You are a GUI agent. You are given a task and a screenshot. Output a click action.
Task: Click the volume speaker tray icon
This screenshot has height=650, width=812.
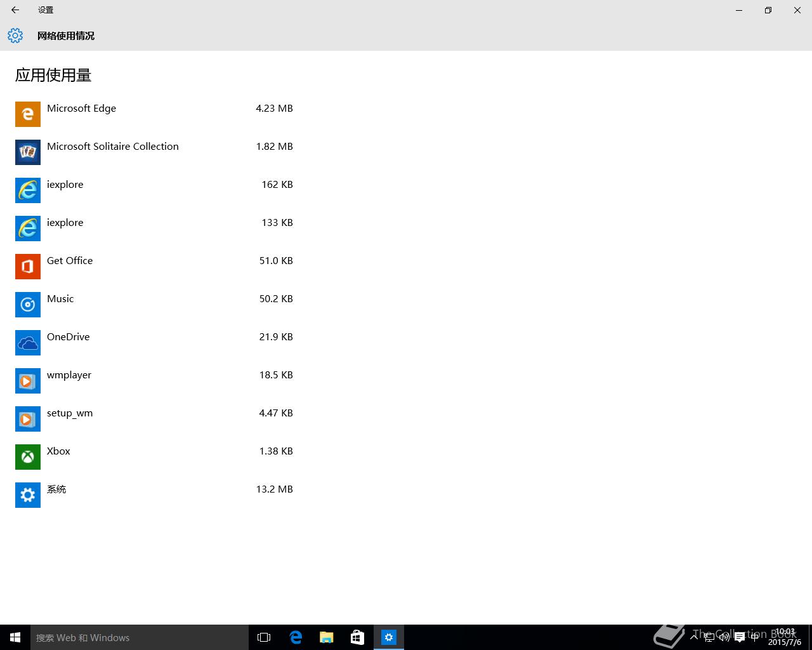724,637
